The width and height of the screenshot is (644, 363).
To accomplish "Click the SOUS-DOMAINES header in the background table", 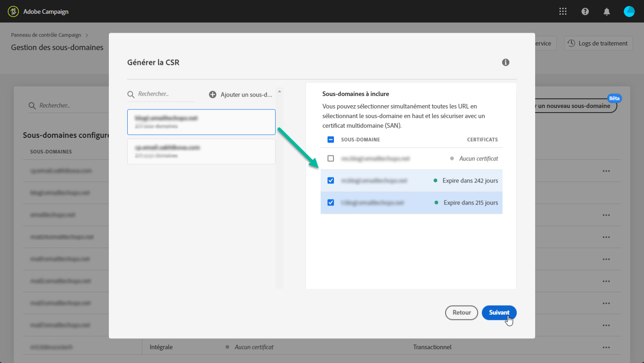I will (51, 152).
